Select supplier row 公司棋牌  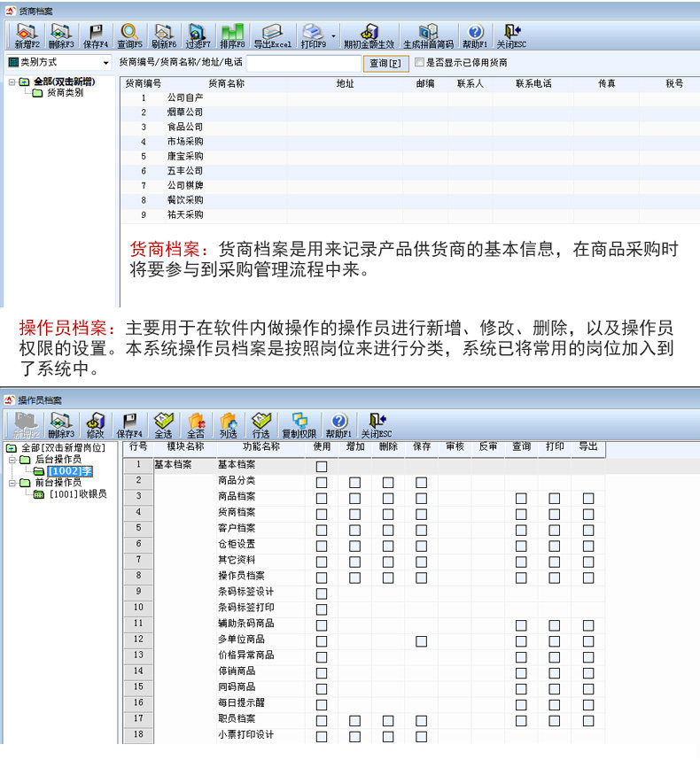[x=409, y=185]
